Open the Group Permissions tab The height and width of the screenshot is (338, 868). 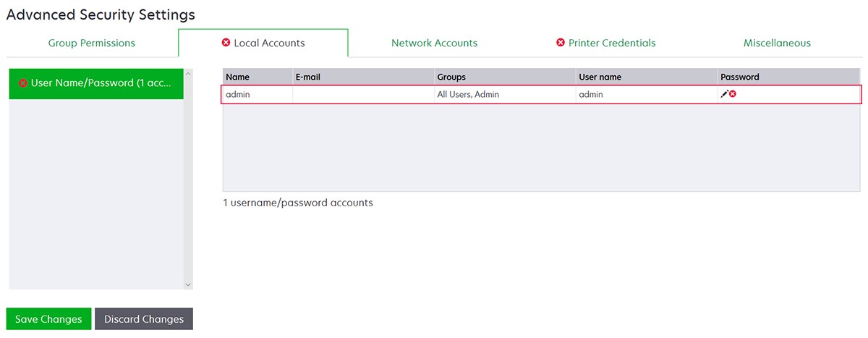92,43
